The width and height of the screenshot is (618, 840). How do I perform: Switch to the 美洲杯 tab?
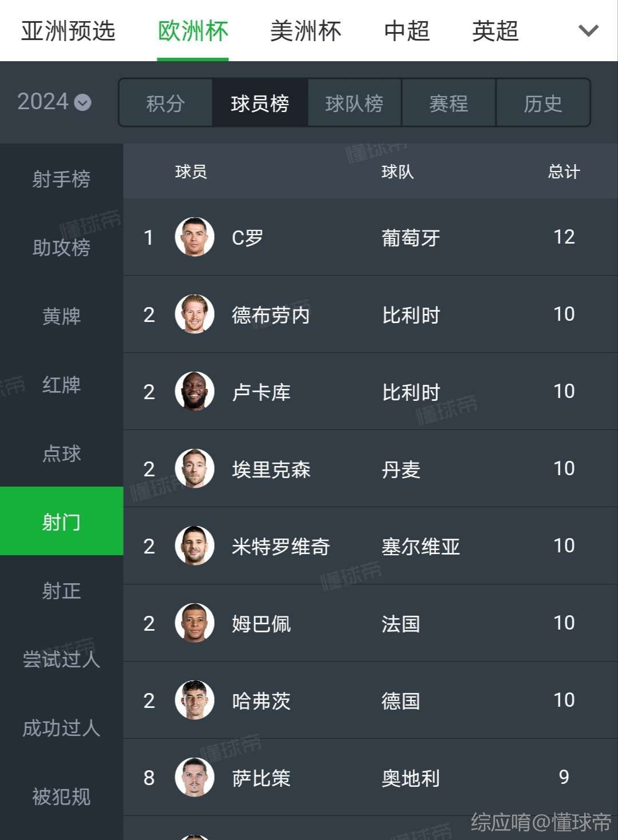coord(306,31)
